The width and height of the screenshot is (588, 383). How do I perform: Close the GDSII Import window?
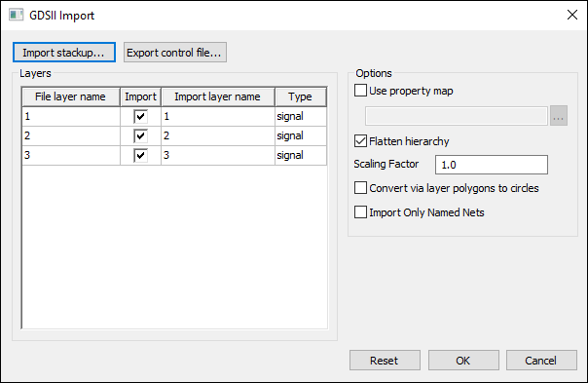pos(572,15)
